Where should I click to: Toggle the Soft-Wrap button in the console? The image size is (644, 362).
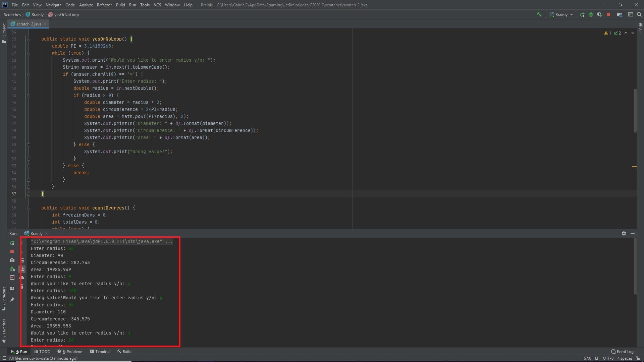pyautogui.click(x=22, y=260)
